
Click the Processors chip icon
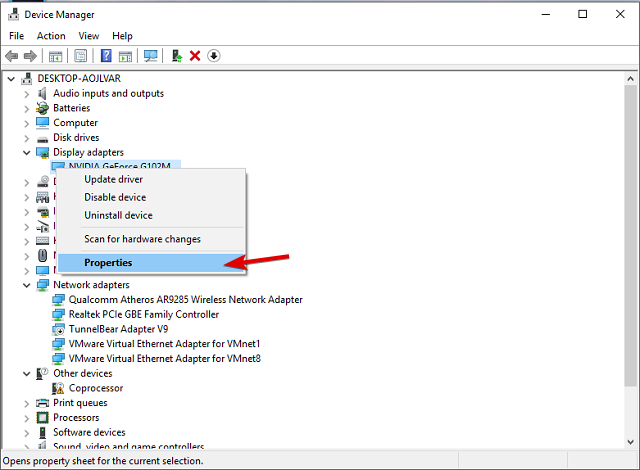pos(42,418)
